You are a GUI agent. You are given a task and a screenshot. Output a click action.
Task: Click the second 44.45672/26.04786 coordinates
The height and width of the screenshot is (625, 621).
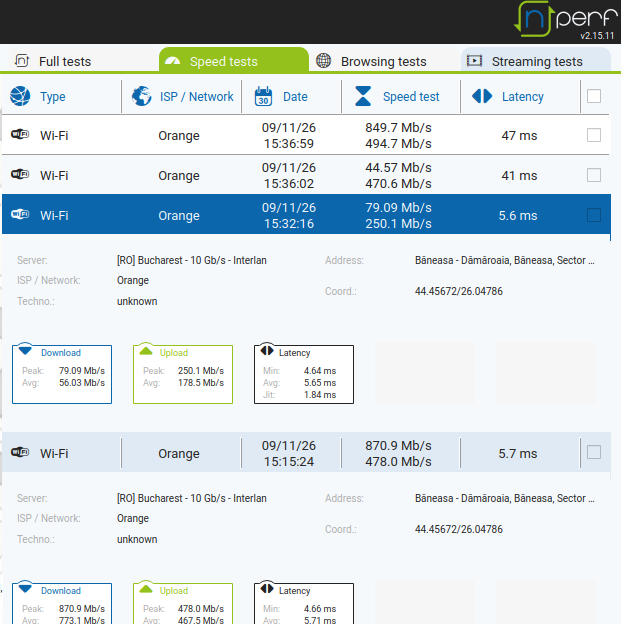pos(458,529)
